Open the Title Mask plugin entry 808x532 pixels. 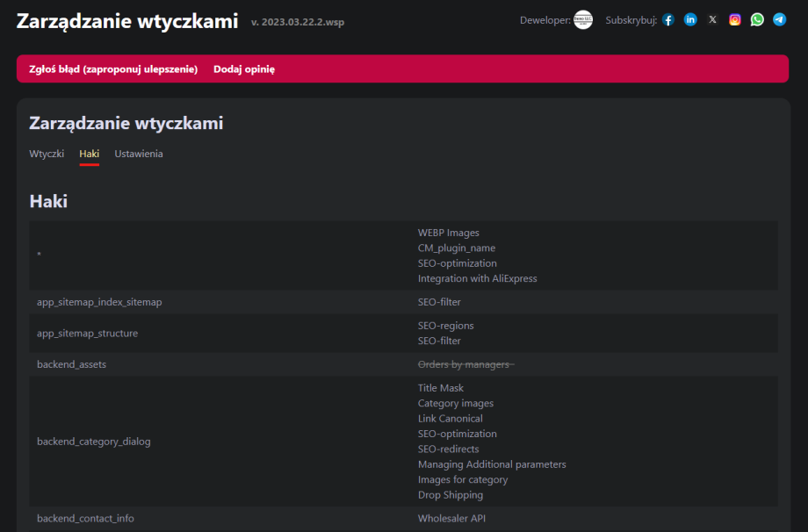coord(440,388)
